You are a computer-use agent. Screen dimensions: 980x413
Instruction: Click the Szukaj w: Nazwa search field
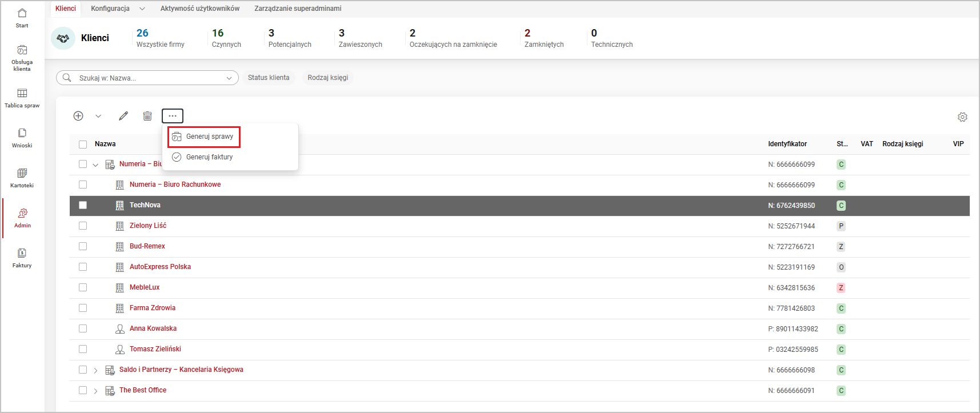click(149, 78)
